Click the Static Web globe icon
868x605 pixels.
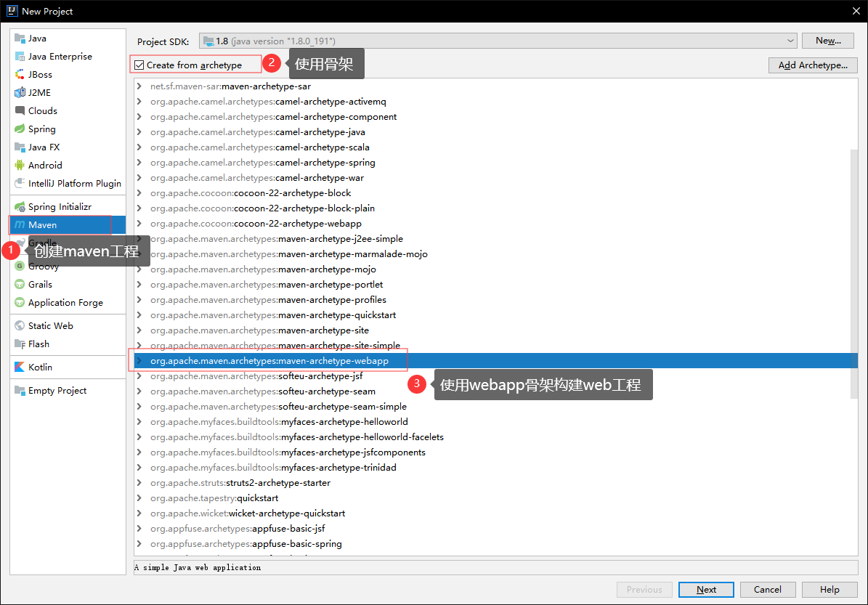pyautogui.click(x=20, y=325)
